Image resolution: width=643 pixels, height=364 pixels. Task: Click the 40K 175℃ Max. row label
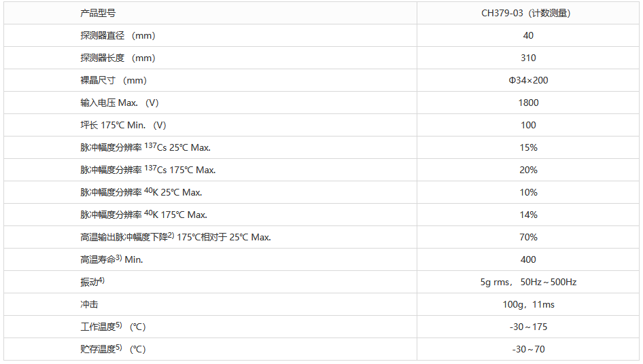coord(143,215)
